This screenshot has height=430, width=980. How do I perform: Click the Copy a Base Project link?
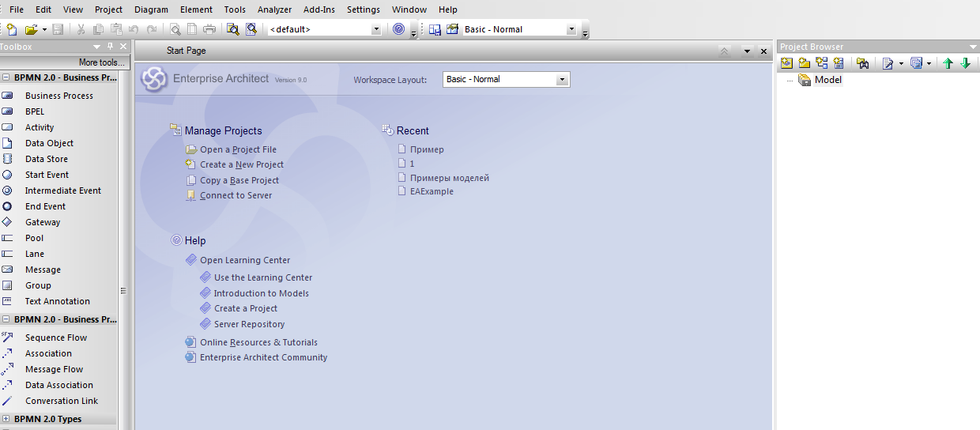(239, 180)
